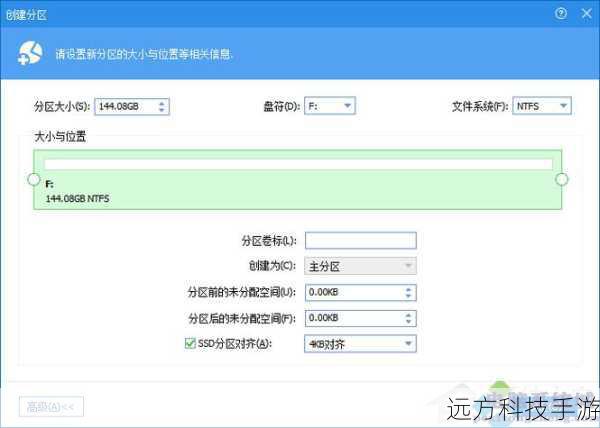Open the 'Create as' primary partition dropdown

360,266
